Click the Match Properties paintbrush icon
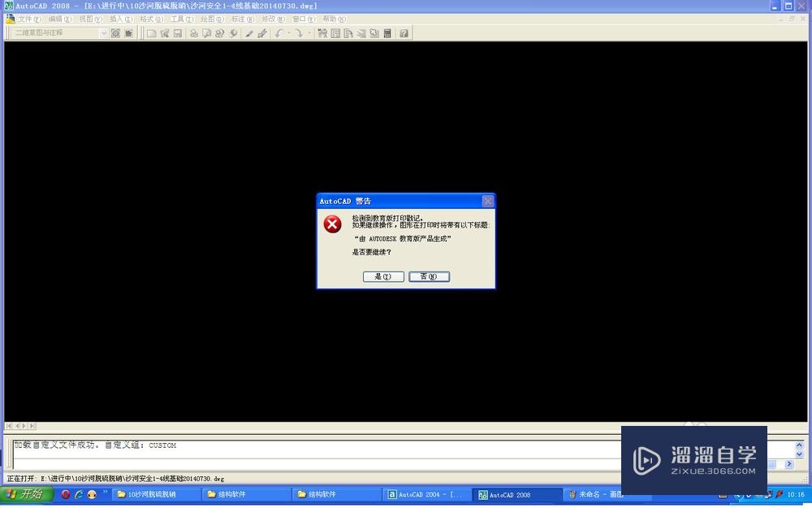Screen dimensions: 812x508 point(261,33)
